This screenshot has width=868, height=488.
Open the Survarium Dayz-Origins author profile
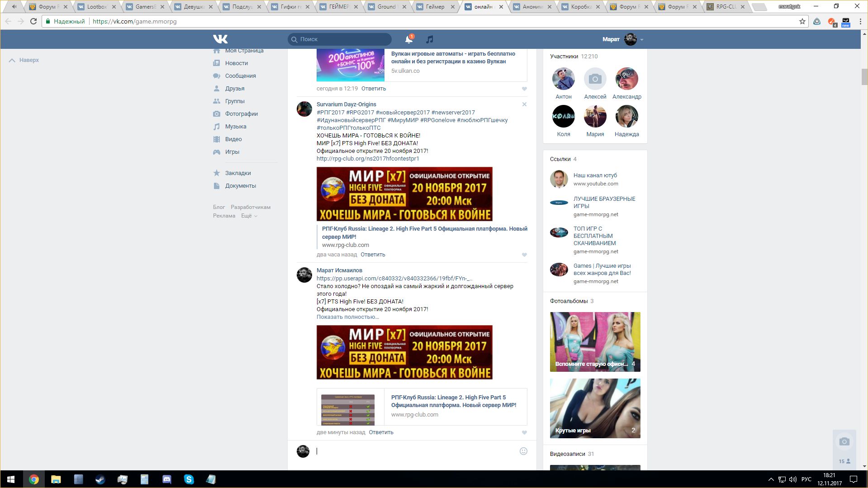(346, 104)
